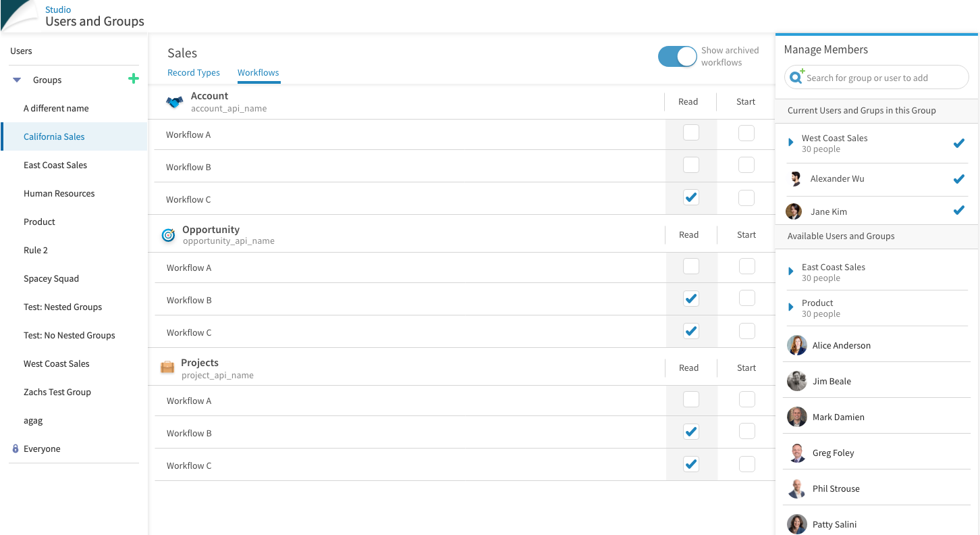Screen dimensions: 980x535
Task: Click the Account handshake icon
Action: 175,102
